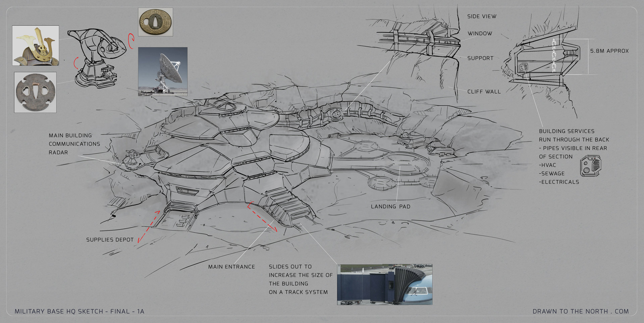This screenshot has height=323, width=644.
Task: Click 'SLIDES OUT TO' text line
Action: coord(290,267)
